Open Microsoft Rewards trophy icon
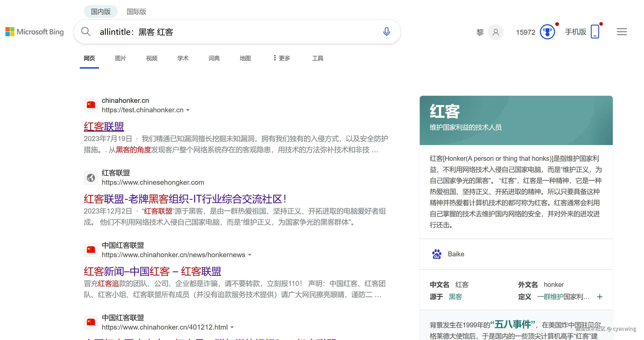 point(547,32)
